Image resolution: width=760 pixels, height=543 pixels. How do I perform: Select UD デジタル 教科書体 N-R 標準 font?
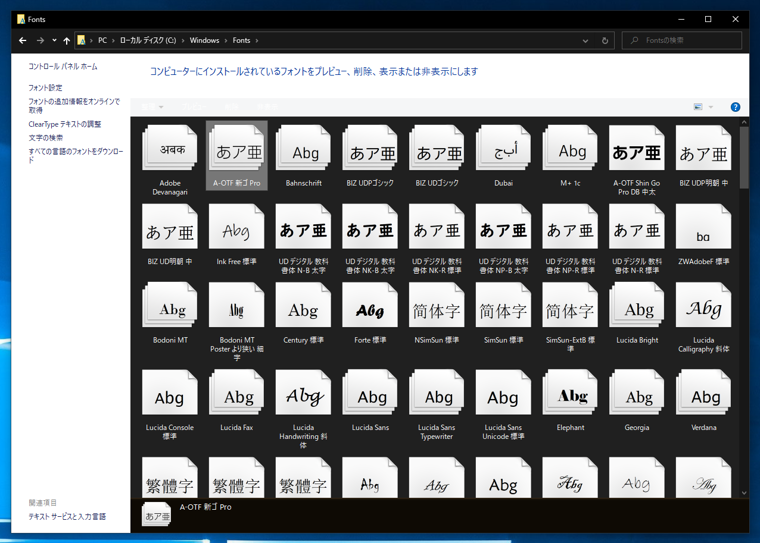[x=637, y=226]
